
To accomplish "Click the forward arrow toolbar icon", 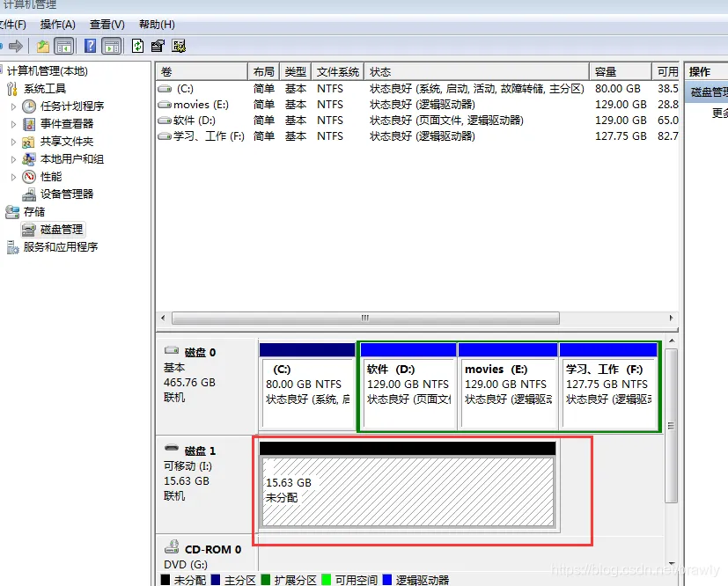I will pyautogui.click(x=16, y=46).
